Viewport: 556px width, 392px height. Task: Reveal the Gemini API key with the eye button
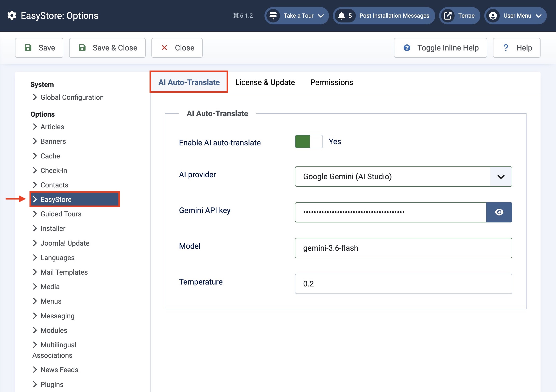pos(499,212)
